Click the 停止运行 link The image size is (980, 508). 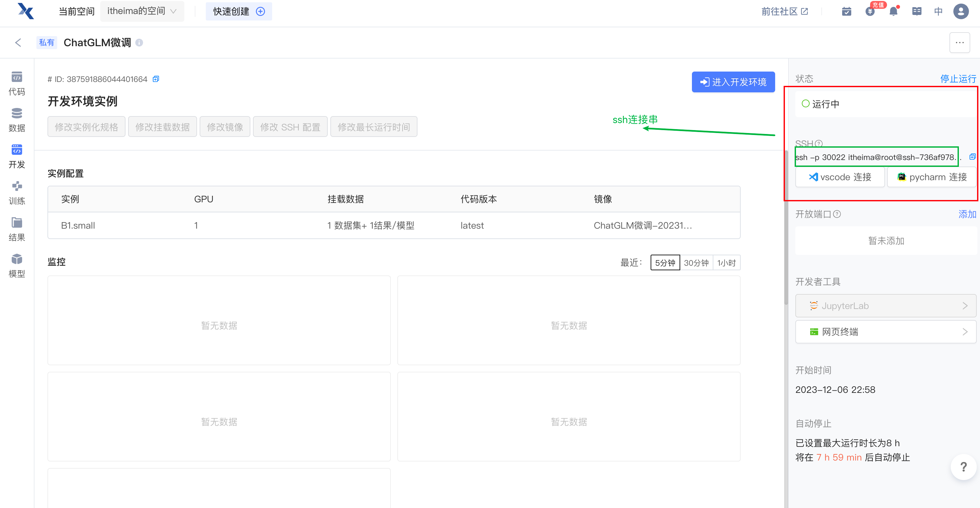[x=958, y=79]
